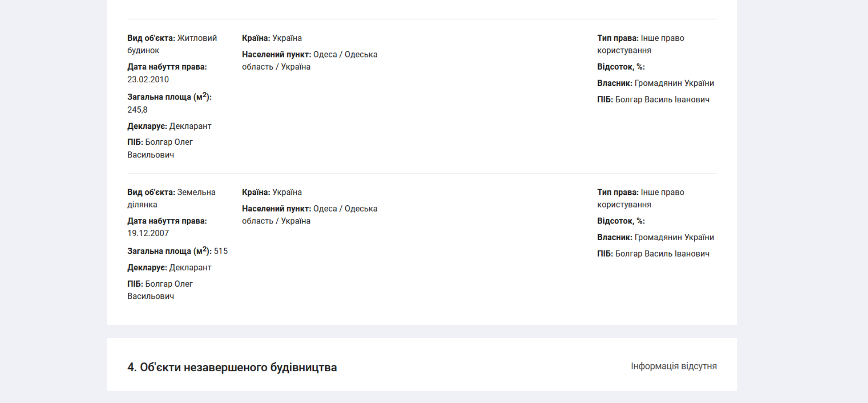Viewport: 868px width, 403px height.
Task: Click "Країна: Україна" in the house record
Action: pyautogui.click(x=272, y=38)
